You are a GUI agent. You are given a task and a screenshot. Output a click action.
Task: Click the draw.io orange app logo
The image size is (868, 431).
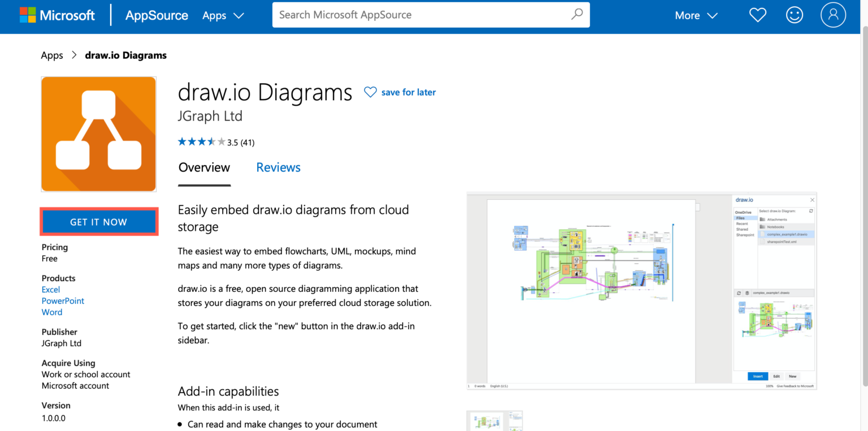(98, 134)
